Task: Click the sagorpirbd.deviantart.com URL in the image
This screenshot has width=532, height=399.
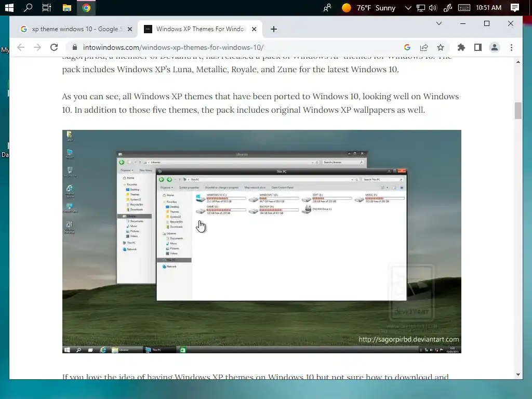Action: click(408, 339)
